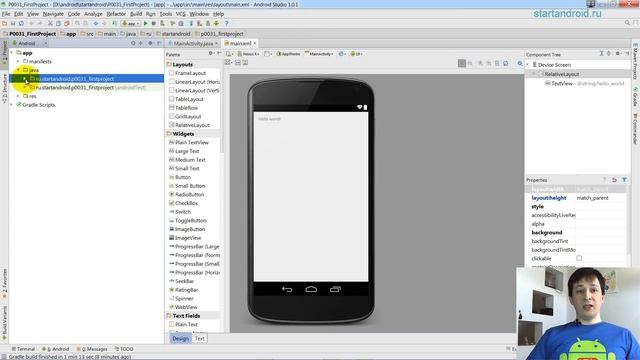Click the Help question mark toolbar icon
Viewport: 640px width, 360px height.
pyautogui.click(x=227, y=23)
